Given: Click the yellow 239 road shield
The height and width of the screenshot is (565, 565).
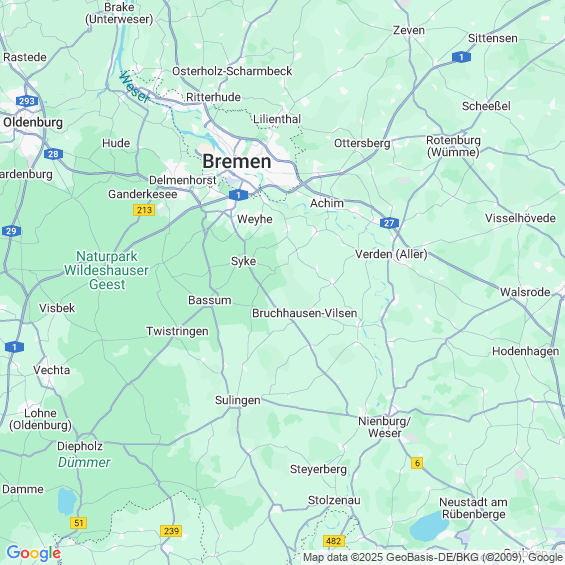Looking at the screenshot, I should click(x=171, y=531).
